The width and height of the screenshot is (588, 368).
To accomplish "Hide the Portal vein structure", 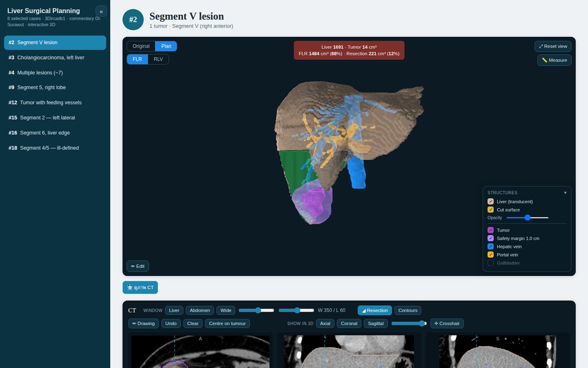I will click(x=490, y=255).
